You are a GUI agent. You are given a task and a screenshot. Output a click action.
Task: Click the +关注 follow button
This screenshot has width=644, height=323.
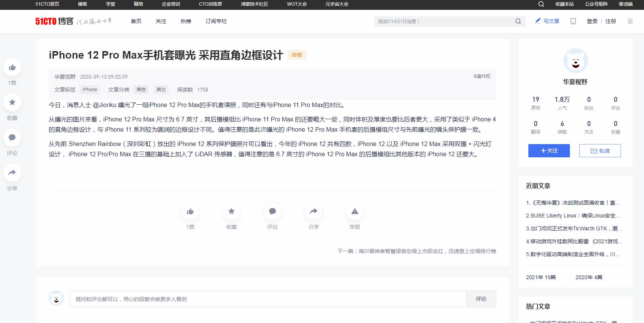pos(549,151)
